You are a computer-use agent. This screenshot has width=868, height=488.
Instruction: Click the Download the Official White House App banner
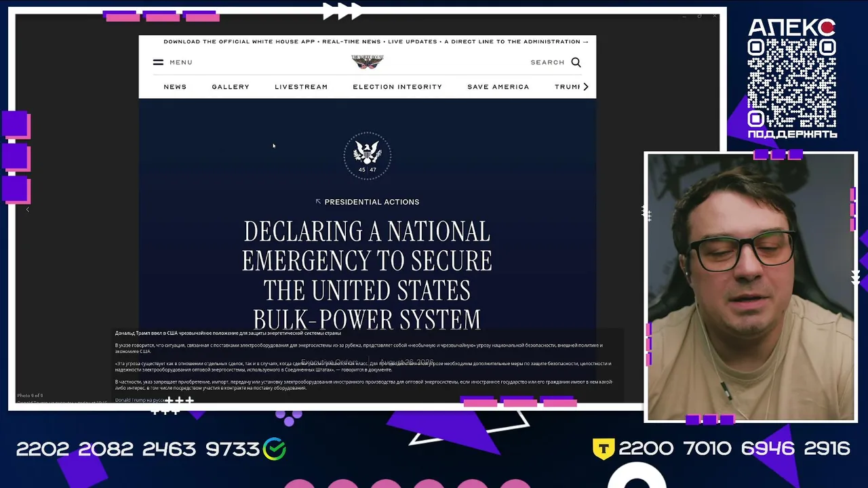pyautogui.click(x=376, y=41)
